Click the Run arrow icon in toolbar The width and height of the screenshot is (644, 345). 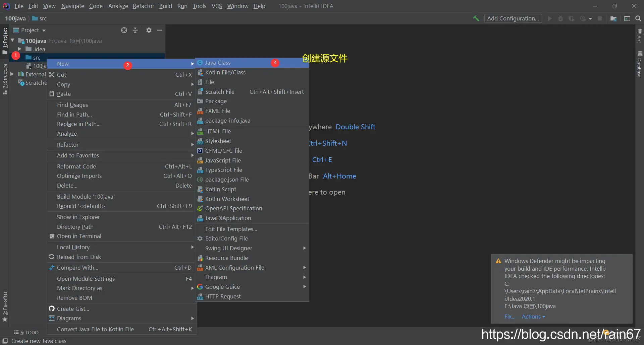click(550, 18)
